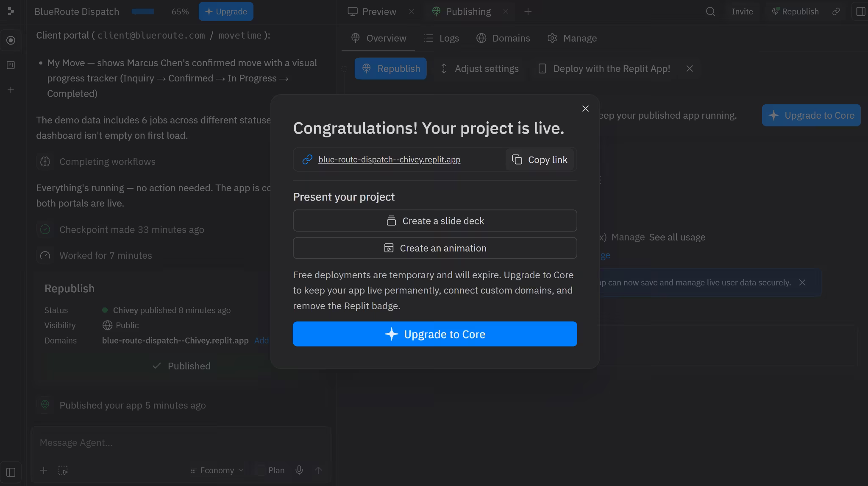Start voice input with the microphone icon

click(x=299, y=470)
